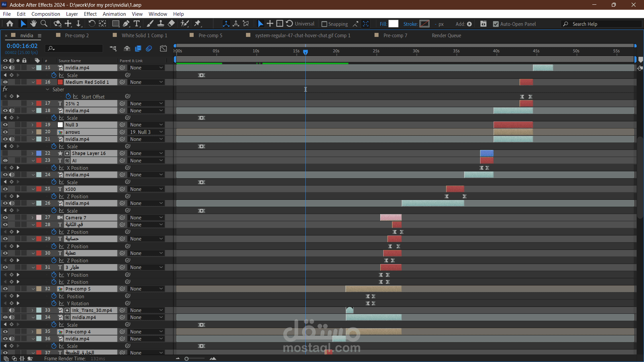Open the timeline graph editor icon
This screenshot has width=644, height=362.
coord(163,49)
